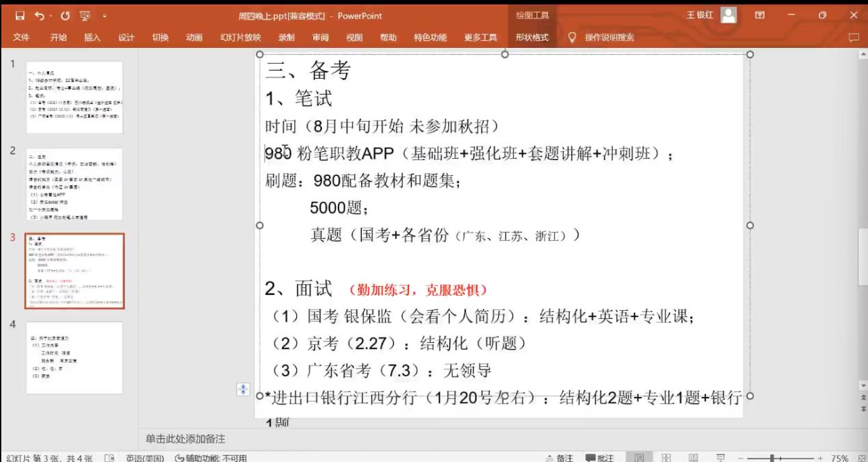Open the 插入 ribbon tab

pos(92,38)
